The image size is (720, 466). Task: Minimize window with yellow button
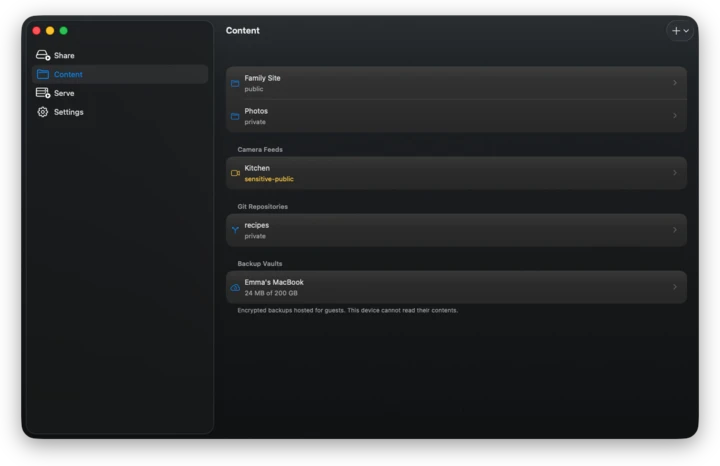click(50, 31)
